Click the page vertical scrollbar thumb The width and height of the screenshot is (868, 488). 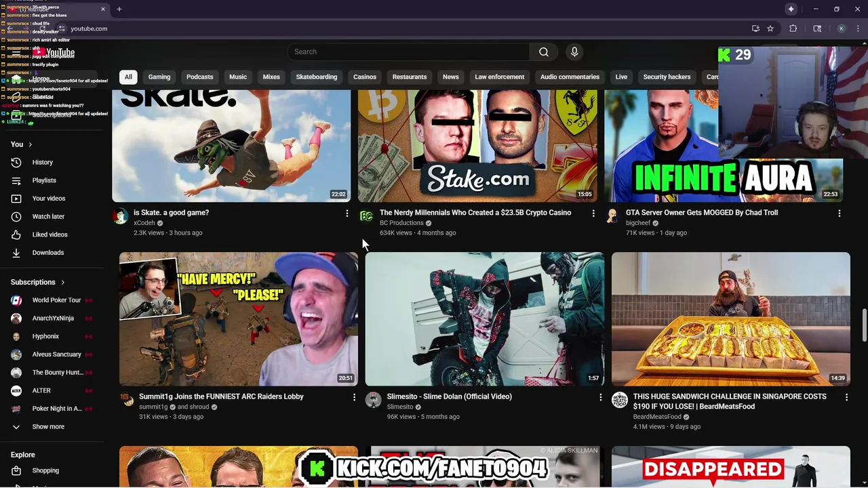click(x=864, y=326)
